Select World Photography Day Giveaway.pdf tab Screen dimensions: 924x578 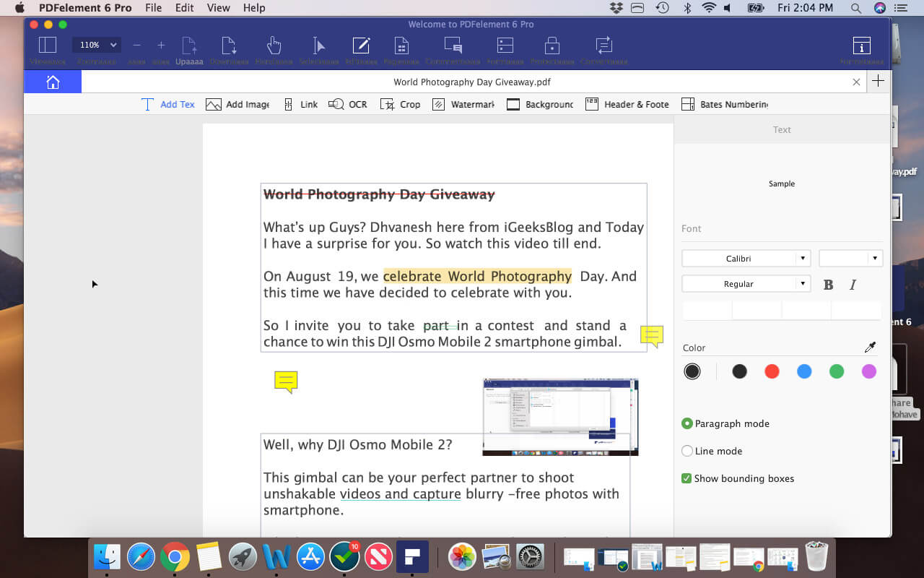click(472, 82)
